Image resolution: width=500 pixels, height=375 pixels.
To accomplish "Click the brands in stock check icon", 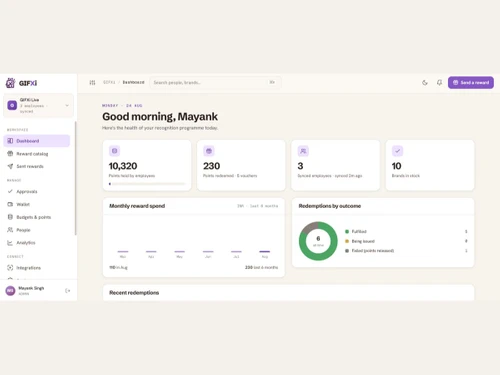I will (397, 151).
